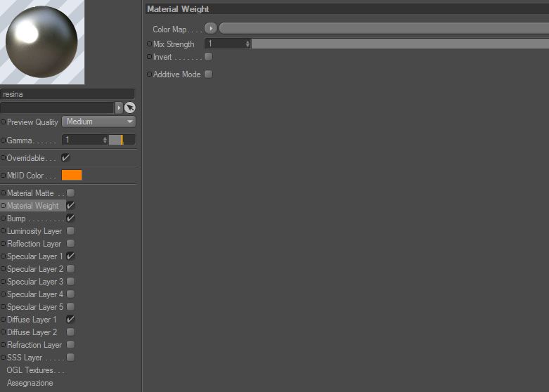Enable the Invert checkbox
Screen dimensions: 549x392
click(208, 56)
